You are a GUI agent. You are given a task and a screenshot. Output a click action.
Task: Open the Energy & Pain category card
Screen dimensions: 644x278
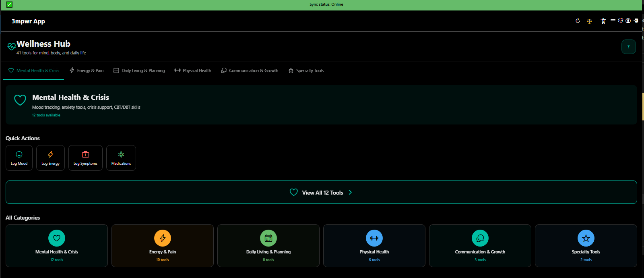pyautogui.click(x=163, y=246)
